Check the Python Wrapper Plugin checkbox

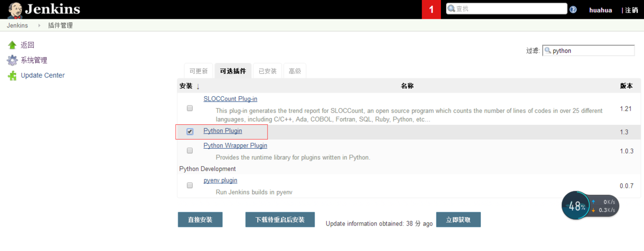click(x=190, y=150)
